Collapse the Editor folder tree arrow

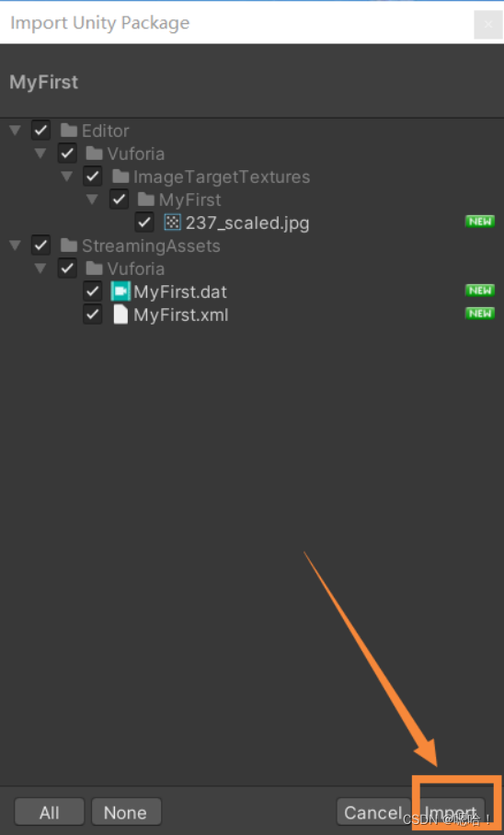(x=15, y=130)
